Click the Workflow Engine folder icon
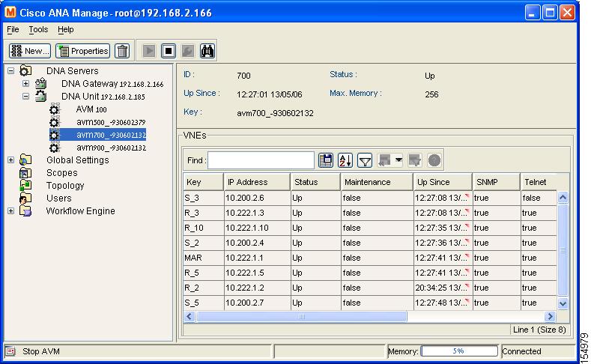This screenshot has height=364, width=591. point(25,211)
